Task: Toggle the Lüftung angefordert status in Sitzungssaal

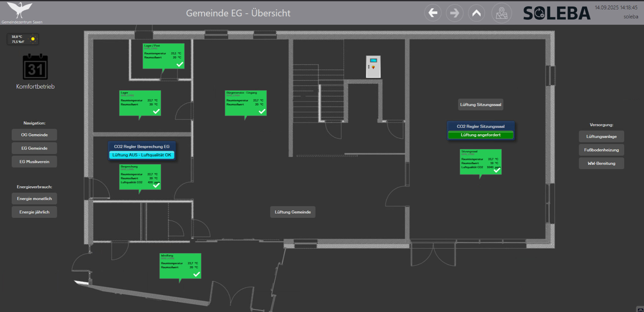Action: (x=480, y=135)
